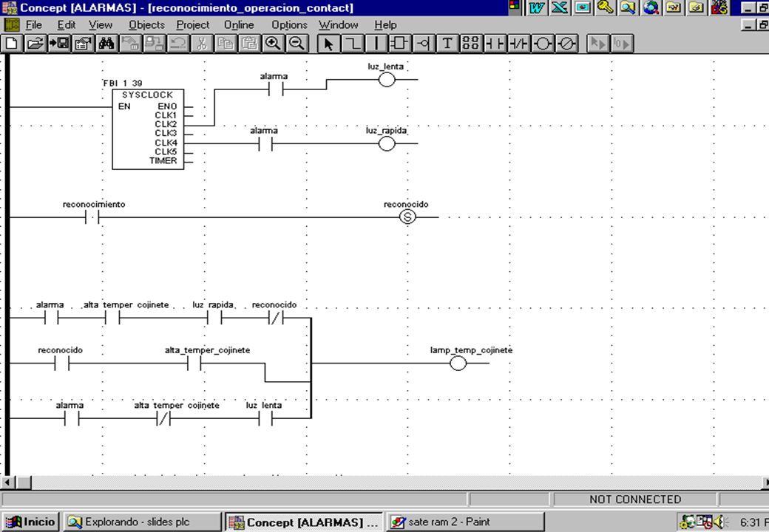Image resolution: width=769 pixels, height=532 pixels.
Task: Select the luz_lenta contact on bottom rung
Action: [x=265, y=418]
